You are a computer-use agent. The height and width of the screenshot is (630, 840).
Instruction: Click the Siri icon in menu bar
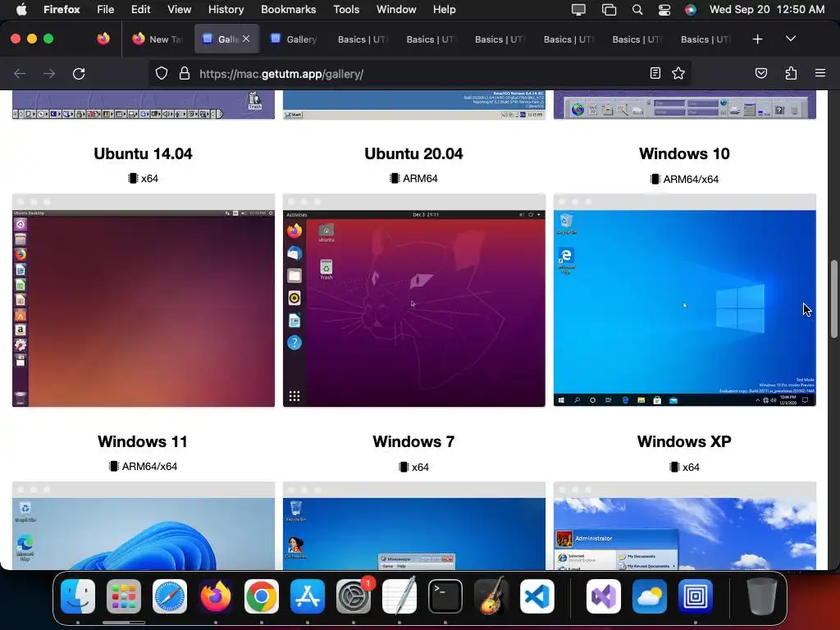(691, 10)
